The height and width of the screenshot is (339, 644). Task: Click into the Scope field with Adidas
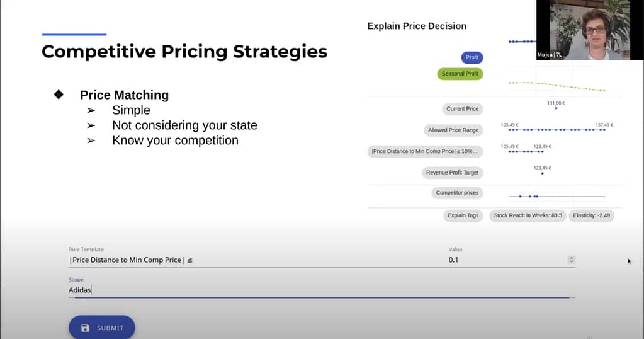coord(322,290)
